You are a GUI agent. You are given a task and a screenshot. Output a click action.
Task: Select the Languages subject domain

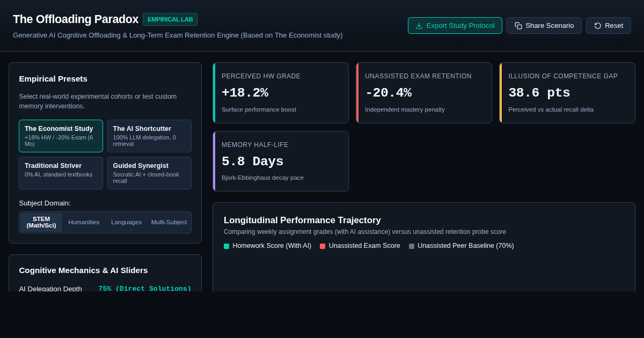pos(127,222)
